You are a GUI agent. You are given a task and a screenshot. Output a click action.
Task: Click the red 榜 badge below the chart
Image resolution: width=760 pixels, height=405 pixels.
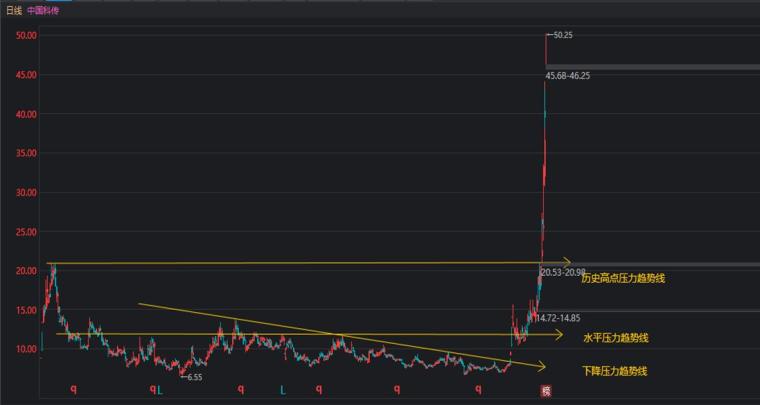[546, 390]
